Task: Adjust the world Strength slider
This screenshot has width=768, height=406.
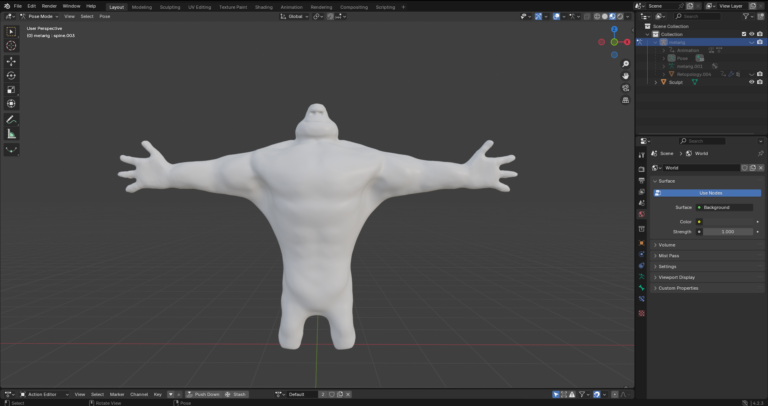Action: pos(724,231)
